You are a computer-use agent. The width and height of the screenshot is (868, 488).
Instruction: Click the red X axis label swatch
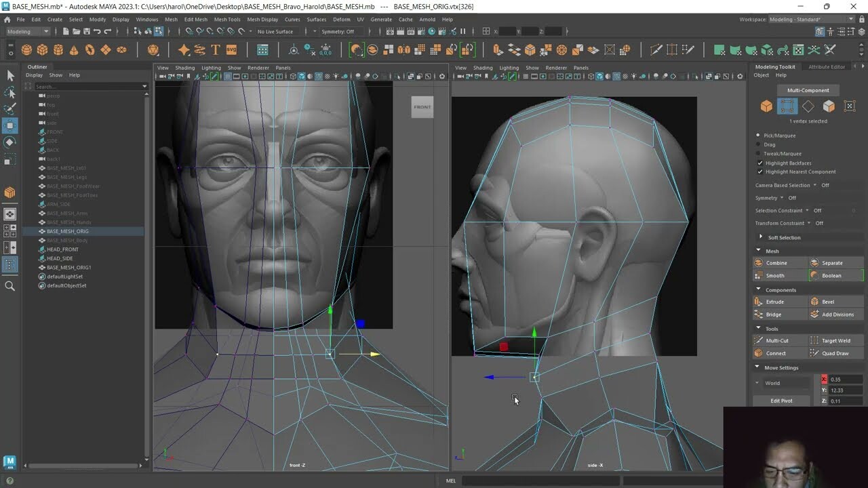coord(824,380)
